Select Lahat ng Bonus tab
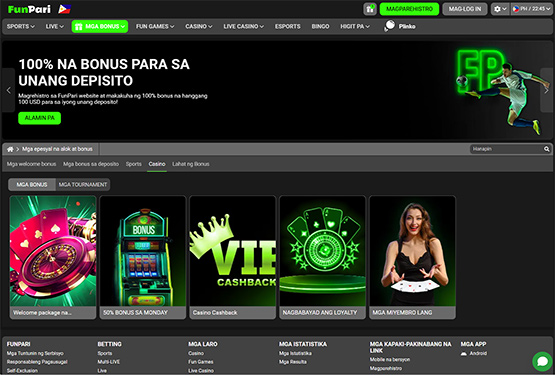The width and height of the screenshot is (555, 375). coord(190,164)
